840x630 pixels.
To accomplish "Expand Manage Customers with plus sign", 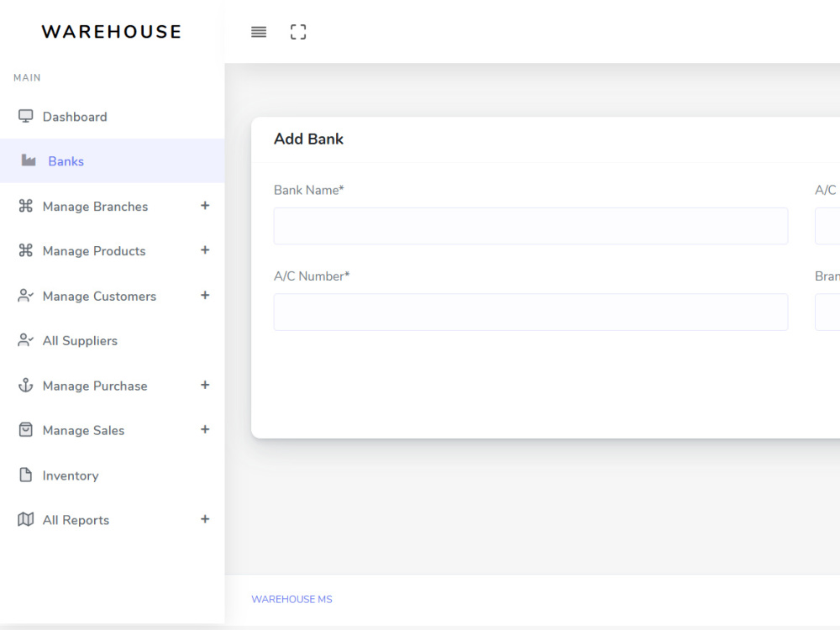I will coord(205,295).
